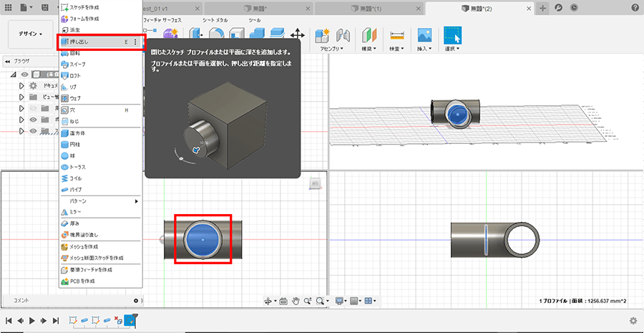Click the construction plane icon
644x333 pixels.
[x=369, y=34]
